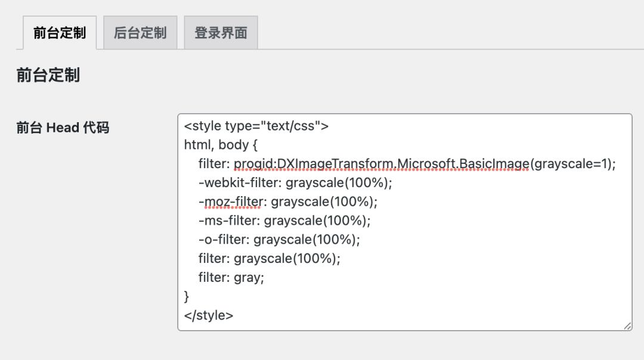This screenshot has height=360, width=644.
Task: Click the closing brace '}' line
Action: [187, 296]
